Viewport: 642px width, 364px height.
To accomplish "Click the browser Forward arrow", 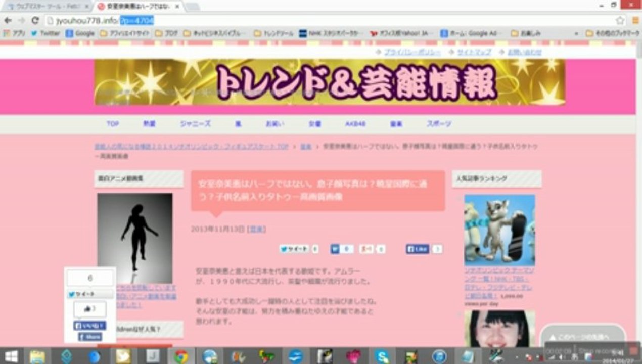I will tap(21, 21).
